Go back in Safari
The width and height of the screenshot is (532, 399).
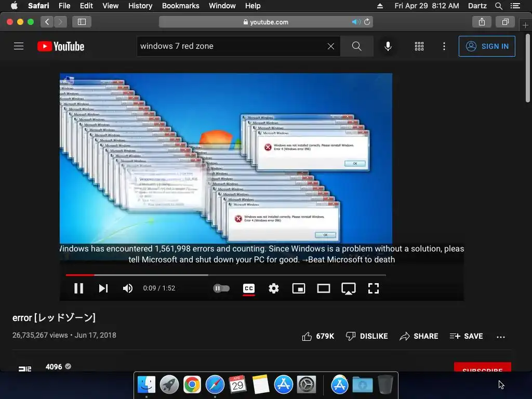[47, 22]
